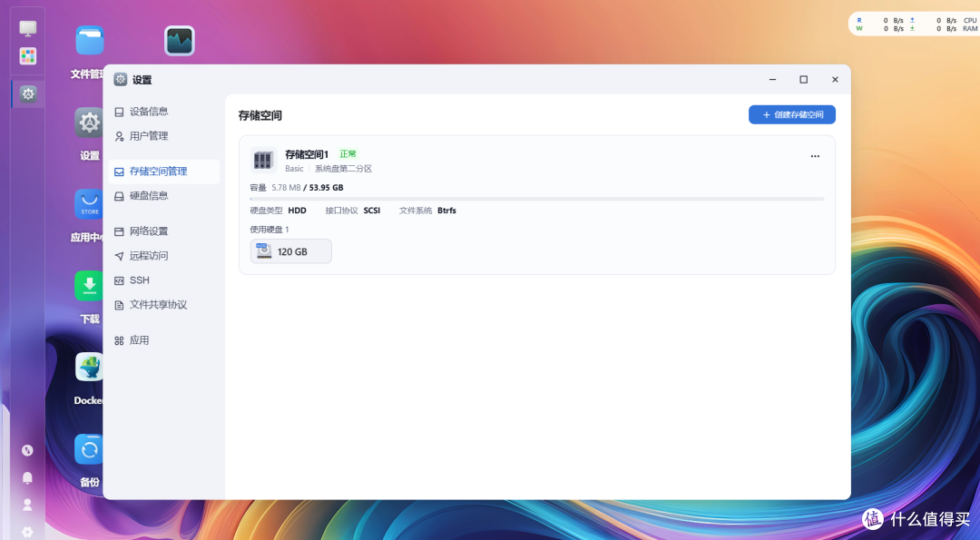Open the File Manager desktop icon

[90, 41]
